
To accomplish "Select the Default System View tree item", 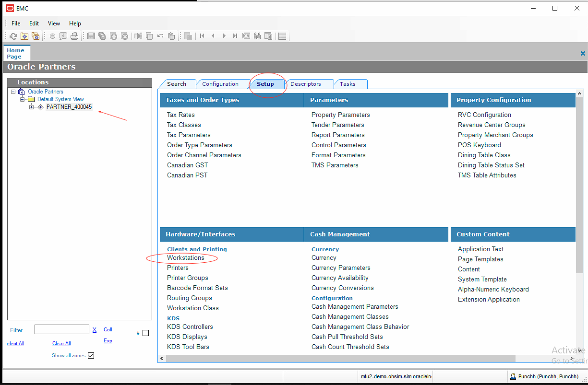I will 60,99.
